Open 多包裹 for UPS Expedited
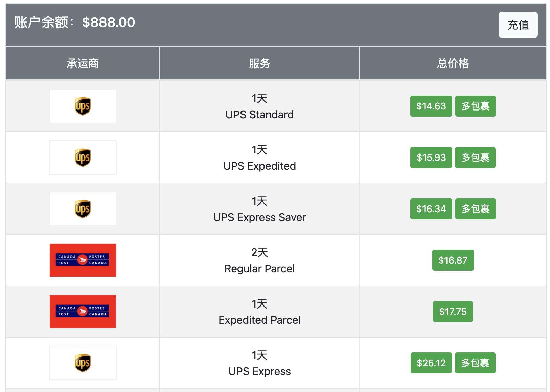This screenshot has width=550, height=392. point(475,157)
